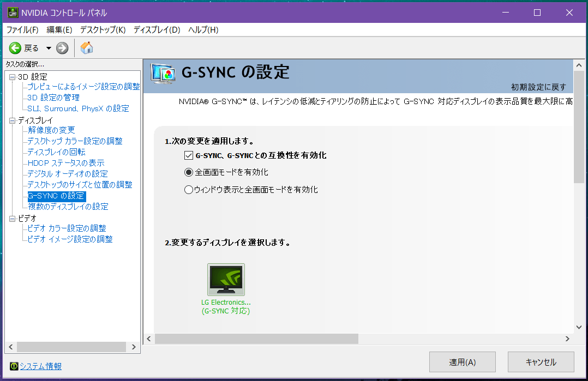The image size is (588, 381).
Task: Click 初期設定に戻す to restore defaults
Action: (538, 87)
